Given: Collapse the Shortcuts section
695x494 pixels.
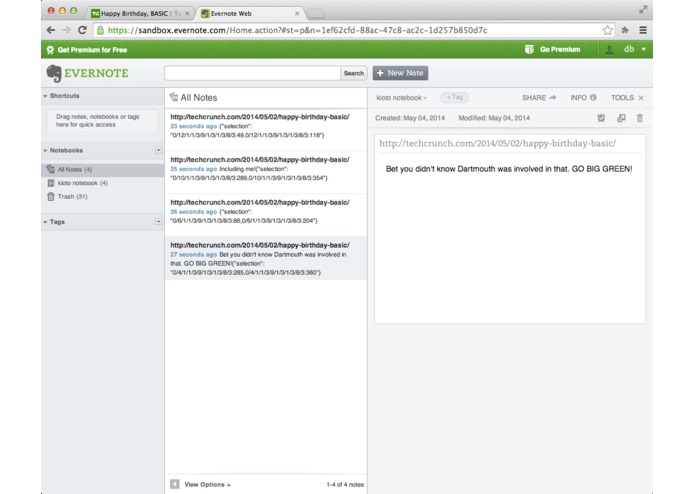Looking at the screenshot, I should 45,96.
